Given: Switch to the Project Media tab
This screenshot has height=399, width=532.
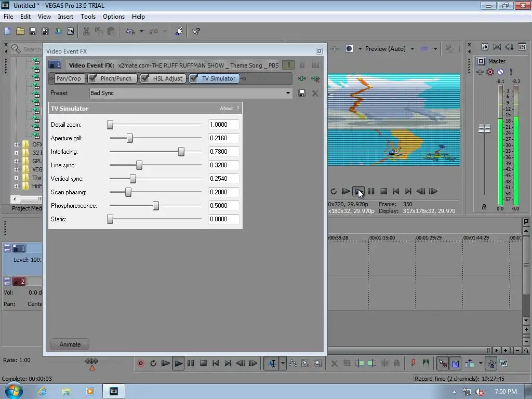Looking at the screenshot, I should 26,208.
